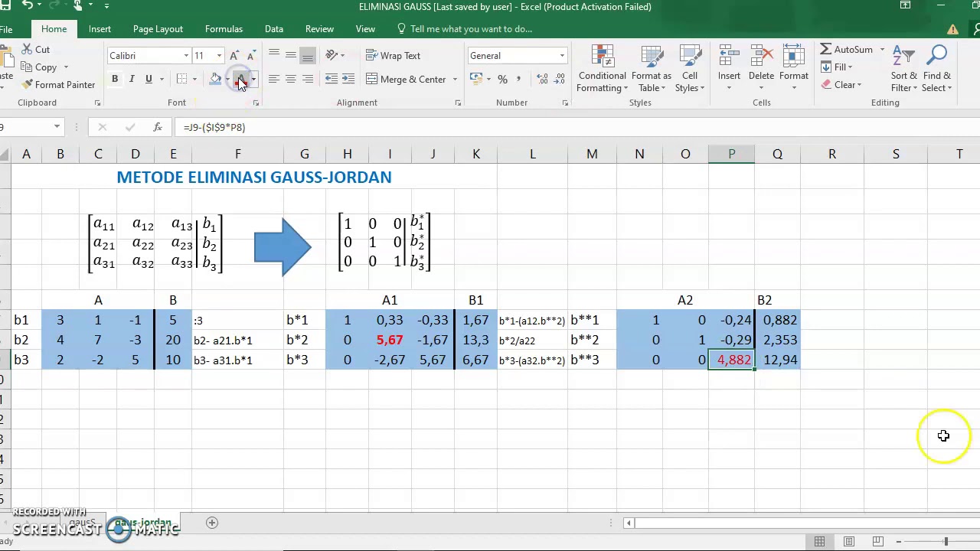
Task: Adjust the zoom slider
Action: click(x=946, y=542)
